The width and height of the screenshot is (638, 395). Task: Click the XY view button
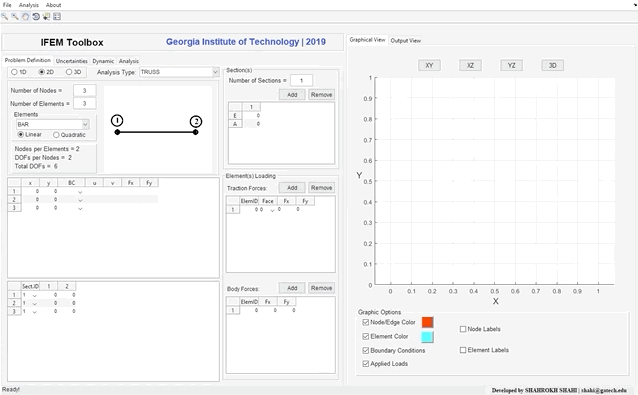coord(429,65)
